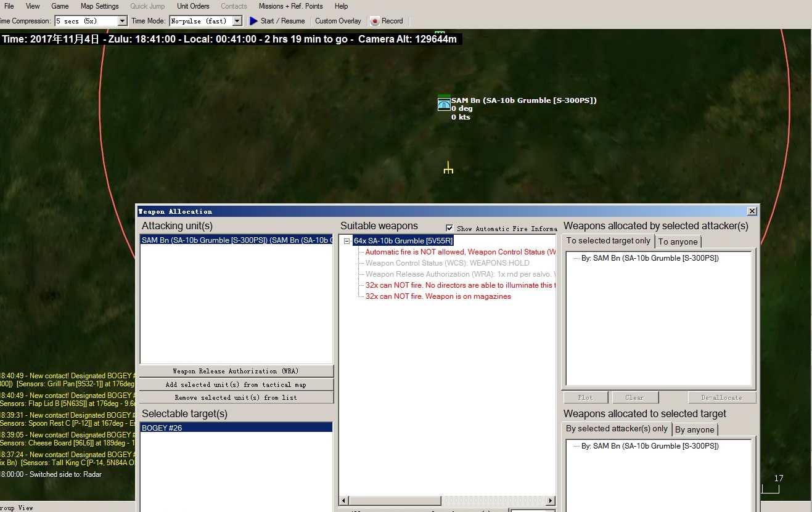The height and width of the screenshot is (512, 812).
Task: Open the Map Settings menu
Action: click(x=99, y=6)
